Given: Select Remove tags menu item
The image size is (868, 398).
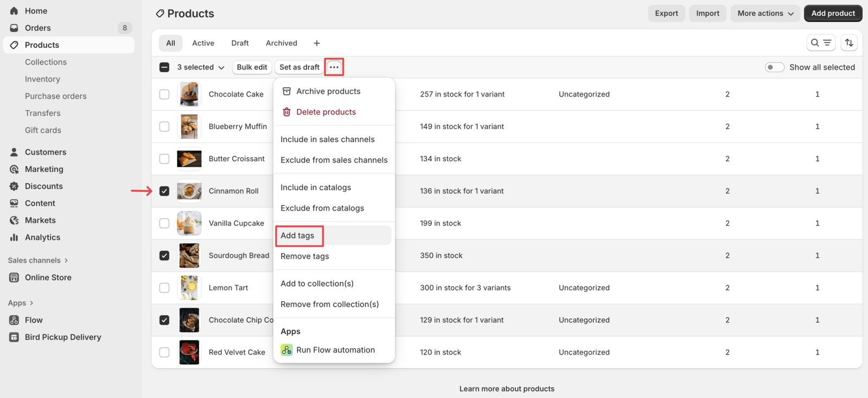Looking at the screenshot, I should click(334, 256).
